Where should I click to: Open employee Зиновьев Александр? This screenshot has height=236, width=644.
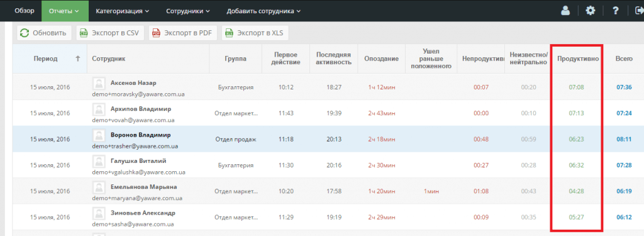point(143,213)
